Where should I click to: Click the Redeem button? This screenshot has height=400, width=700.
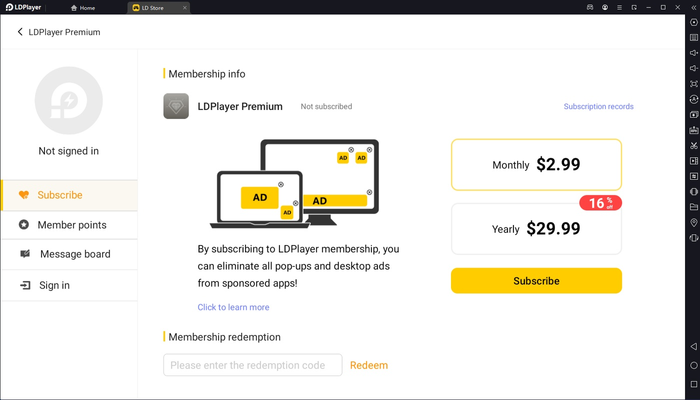point(368,365)
